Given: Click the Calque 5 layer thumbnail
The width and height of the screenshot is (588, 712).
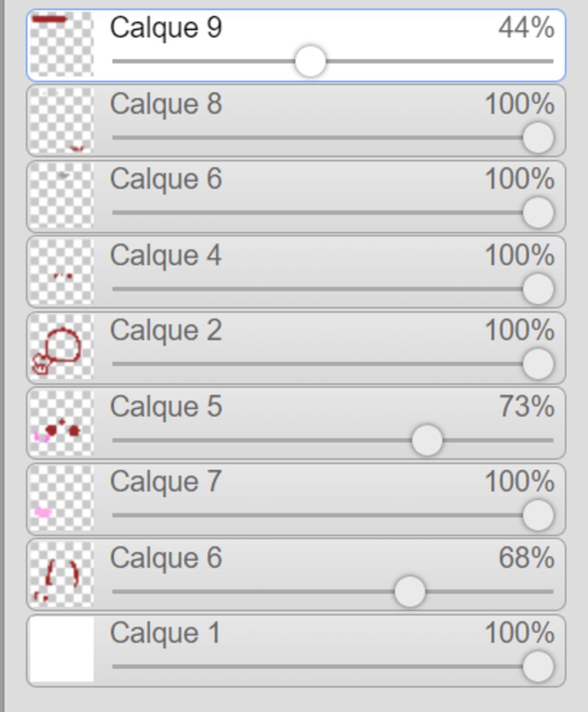Looking at the screenshot, I should coord(61,423).
